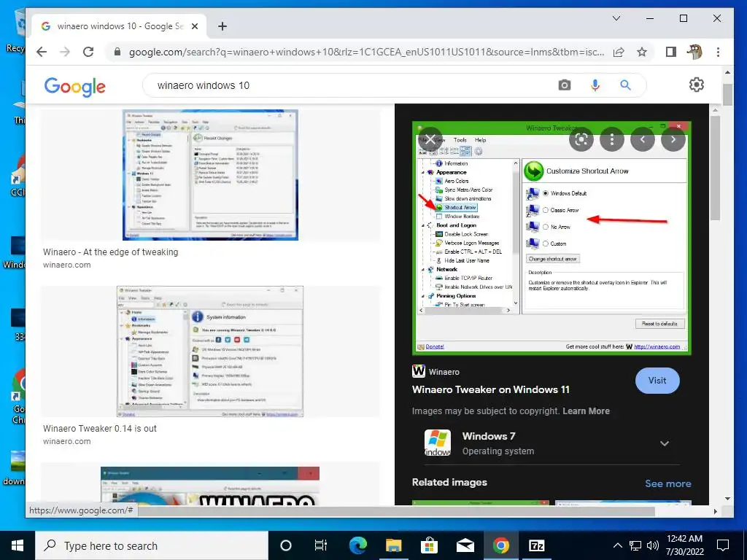This screenshot has height=560, width=747.
Task: Open the taskbar clock and date
Action: [684, 545]
